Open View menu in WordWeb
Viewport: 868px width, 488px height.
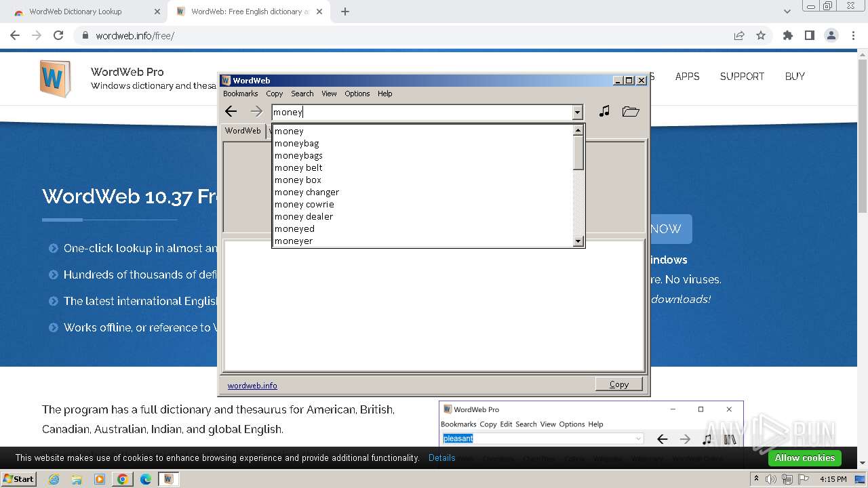[329, 94]
